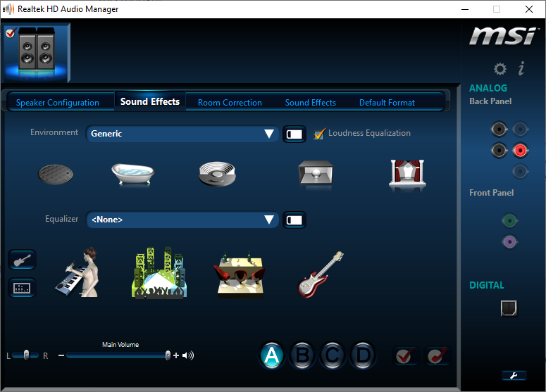Click the dim bottom back panel jack
Viewport: 546px width, 392px height.
[520, 172]
